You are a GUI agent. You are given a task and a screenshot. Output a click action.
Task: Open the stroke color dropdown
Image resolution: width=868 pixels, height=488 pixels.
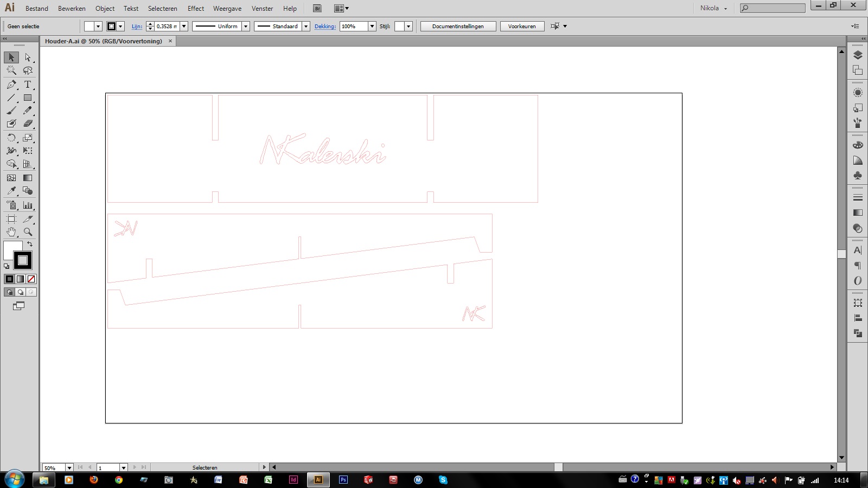(x=120, y=26)
